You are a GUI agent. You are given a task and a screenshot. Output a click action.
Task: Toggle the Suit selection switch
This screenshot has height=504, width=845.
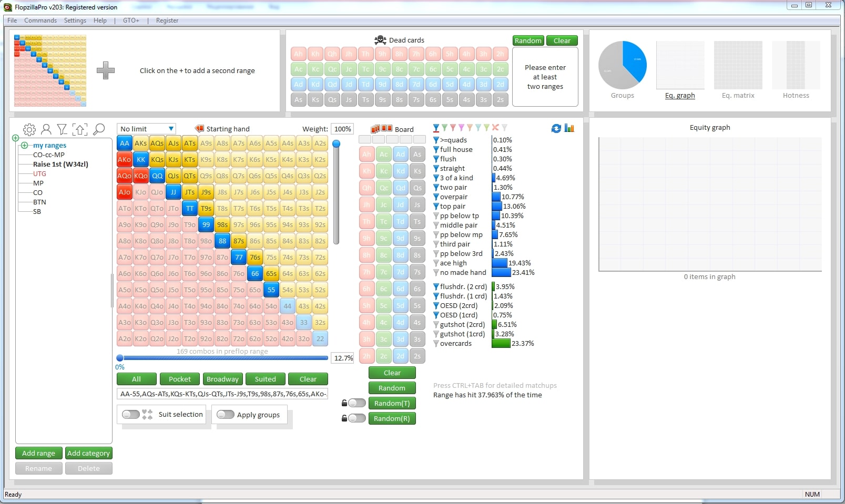131,415
